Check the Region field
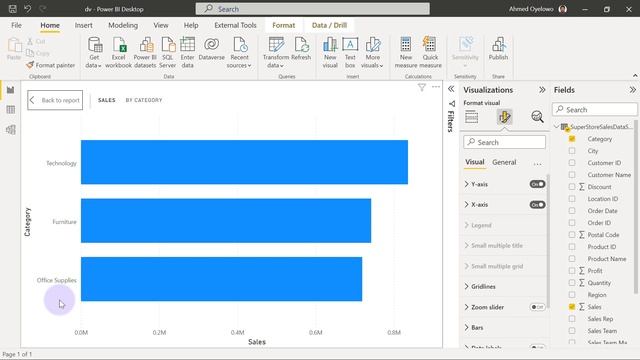Image resolution: width=640 pixels, height=360 pixels. (x=572, y=295)
